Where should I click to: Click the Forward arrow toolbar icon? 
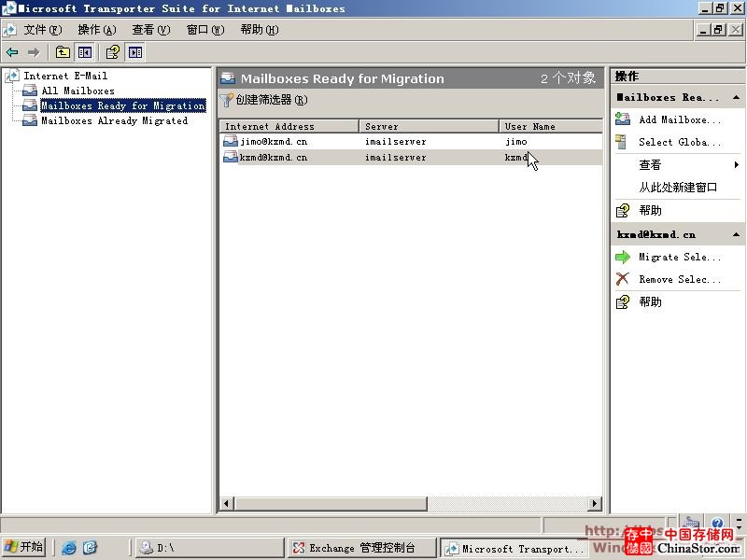[34, 52]
